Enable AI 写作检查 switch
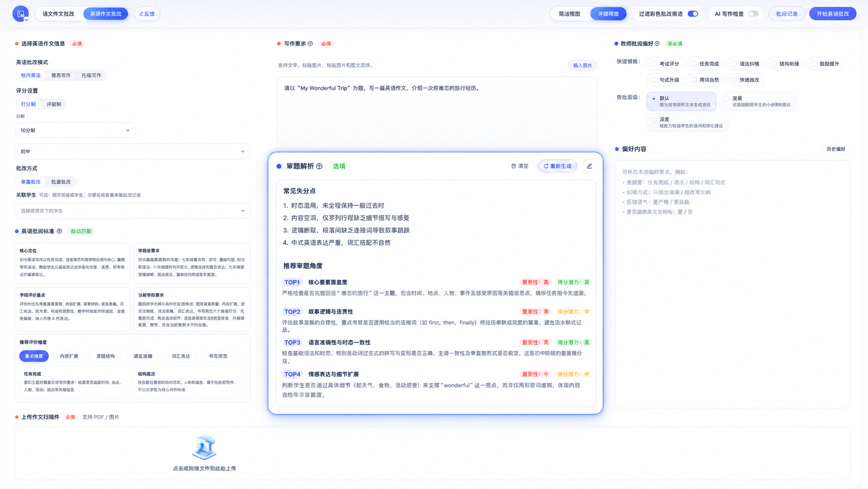This screenshot has width=868, height=489. pyautogui.click(x=753, y=14)
